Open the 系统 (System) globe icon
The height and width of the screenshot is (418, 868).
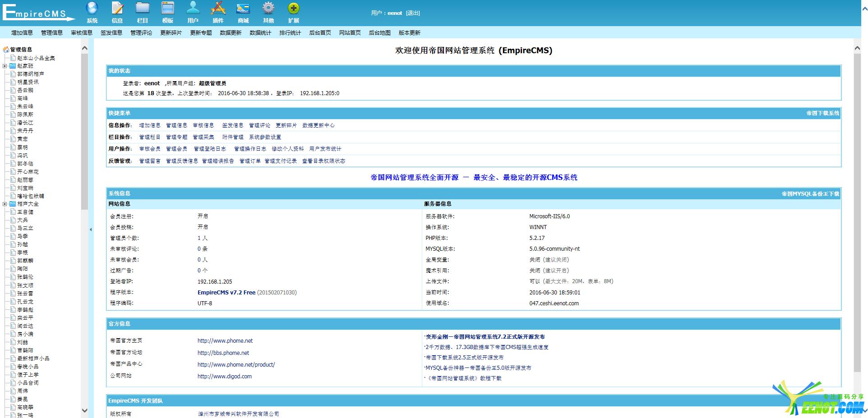pyautogui.click(x=92, y=9)
